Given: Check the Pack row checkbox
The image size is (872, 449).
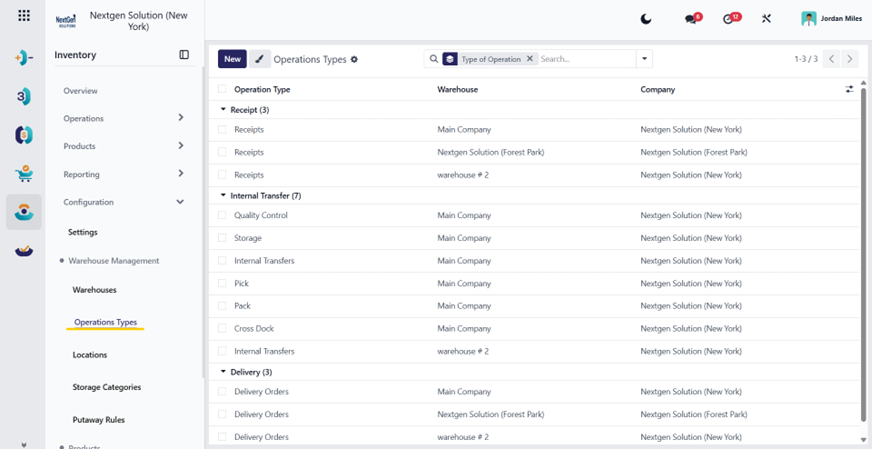Looking at the screenshot, I should pyautogui.click(x=222, y=305).
